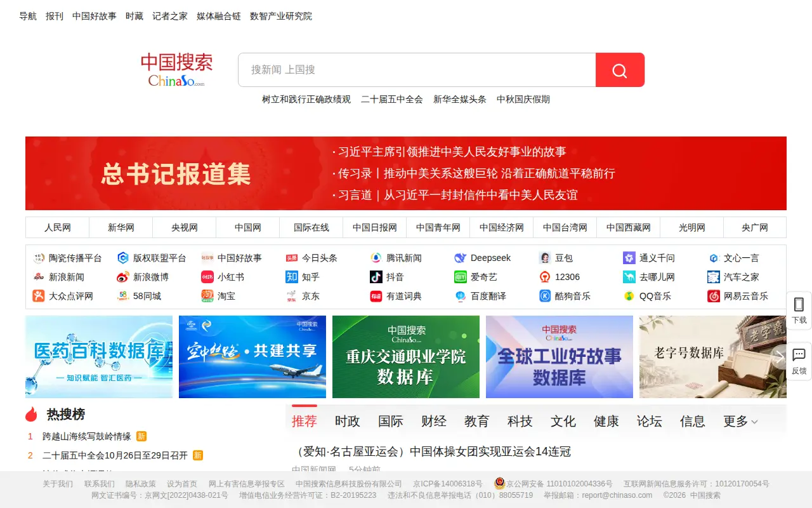
Task: Open 酷狗音乐 icon
Action: coord(545,296)
